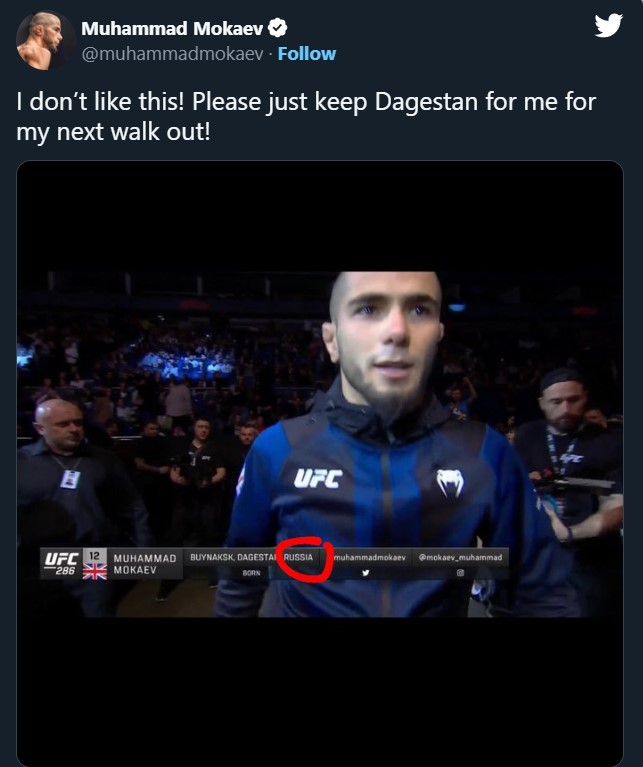
Task: Click the verified badge next to Mokaev
Action: point(278,28)
